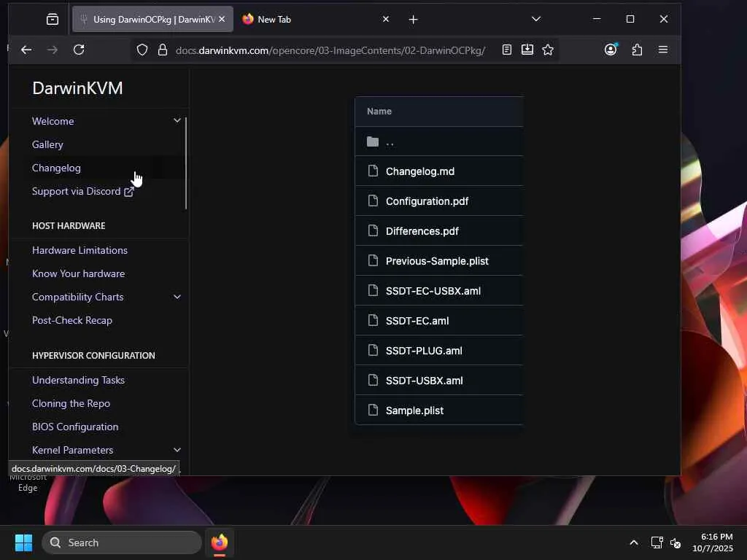The width and height of the screenshot is (747, 560).
Task: Reload the current page
Action: coord(79,50)
